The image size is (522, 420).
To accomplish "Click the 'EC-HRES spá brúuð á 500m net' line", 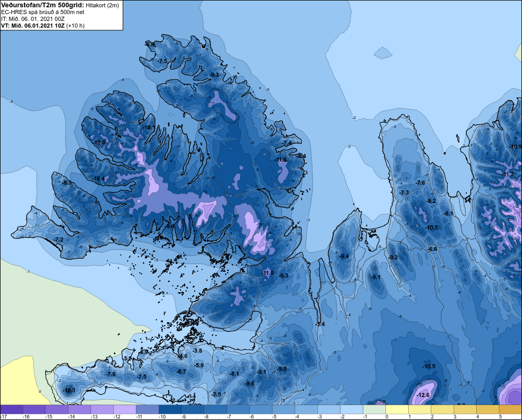I will coord(43,13).
